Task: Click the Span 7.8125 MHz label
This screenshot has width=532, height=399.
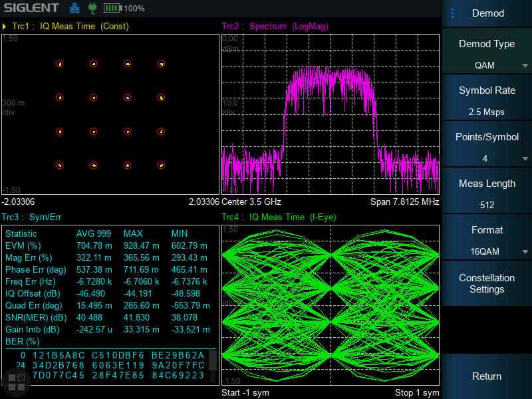Action: pyautogui.click(x=404, y=202)
